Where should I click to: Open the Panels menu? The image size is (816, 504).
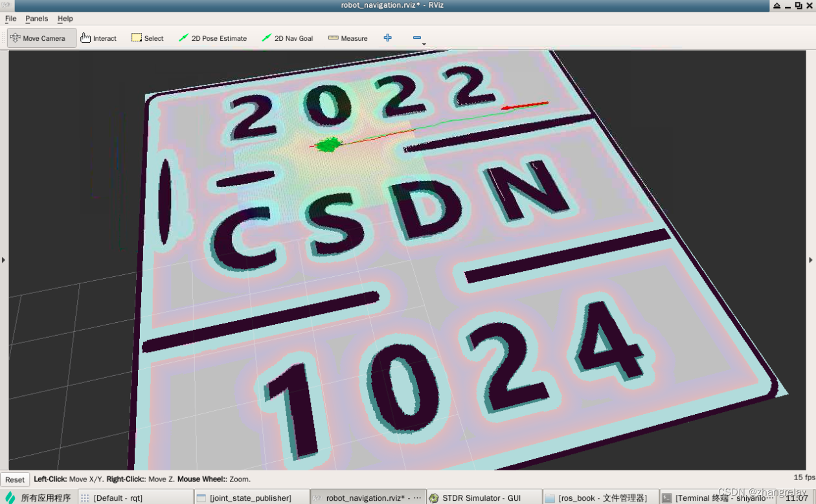click(37, 19)
